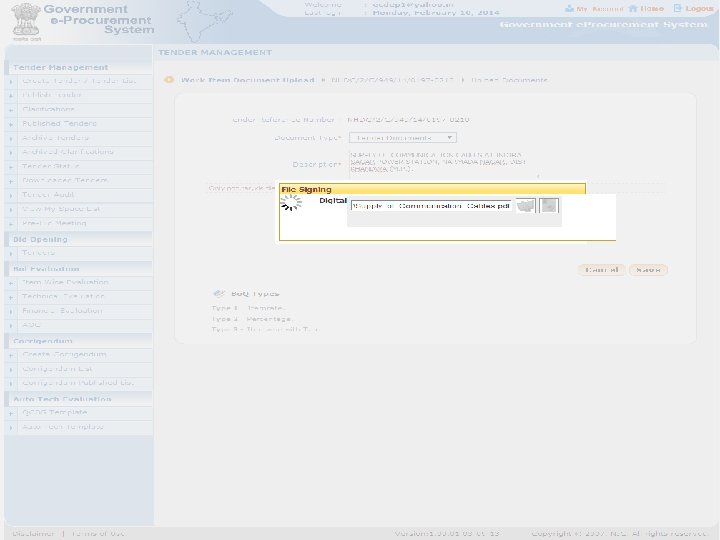Open the Published Tenders sidebar link
Screen dimensions: 720x540
(59, 124)
